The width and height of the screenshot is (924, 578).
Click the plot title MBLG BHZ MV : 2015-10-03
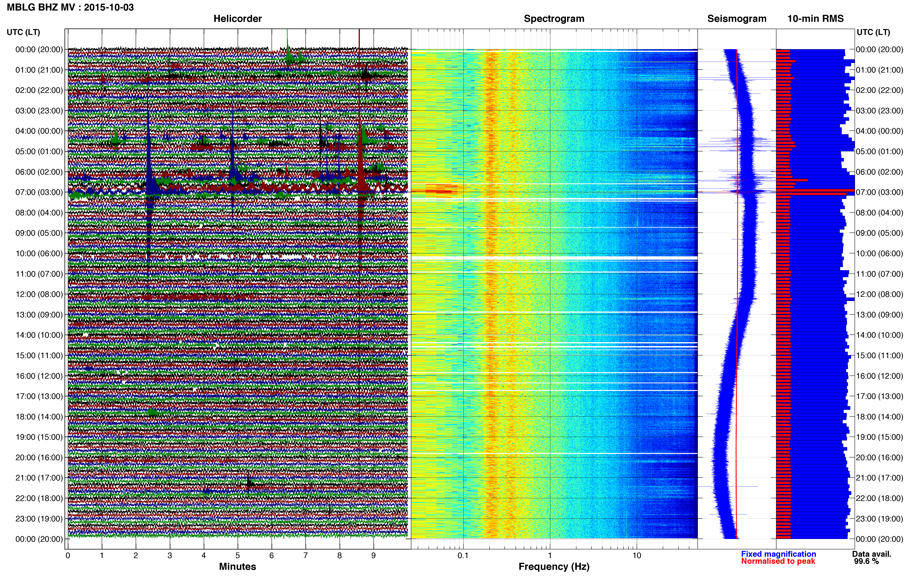(x=70, y=7)
